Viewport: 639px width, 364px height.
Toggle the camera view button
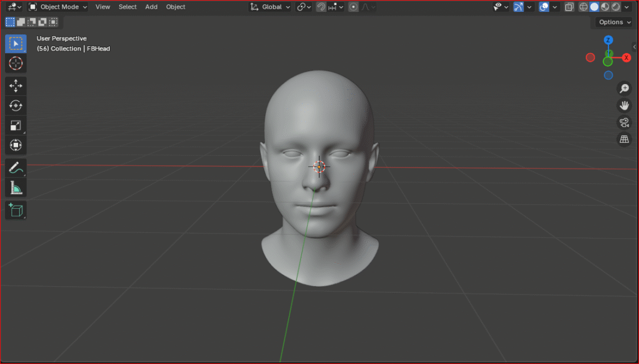coord(623,122)
